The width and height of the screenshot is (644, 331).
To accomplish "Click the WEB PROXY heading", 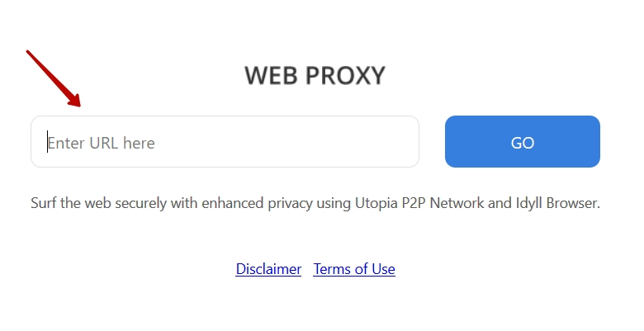I will [x=315, y=76].
